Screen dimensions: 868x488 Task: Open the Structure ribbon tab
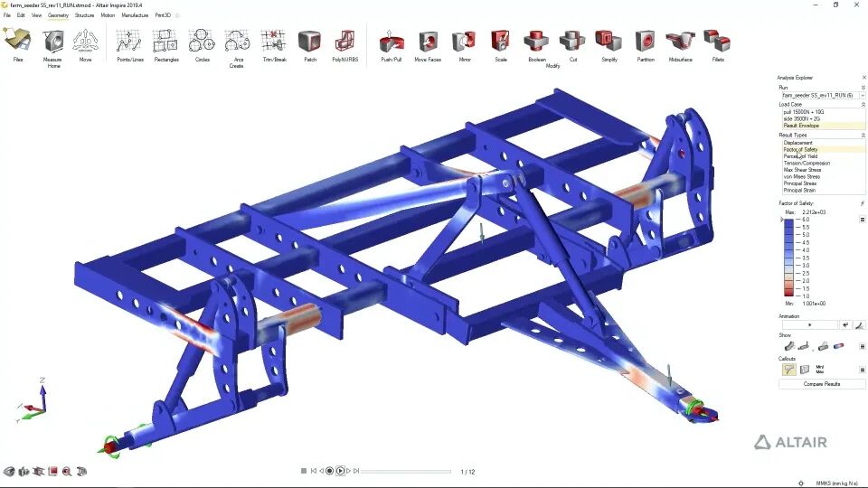tap(85, 15)
